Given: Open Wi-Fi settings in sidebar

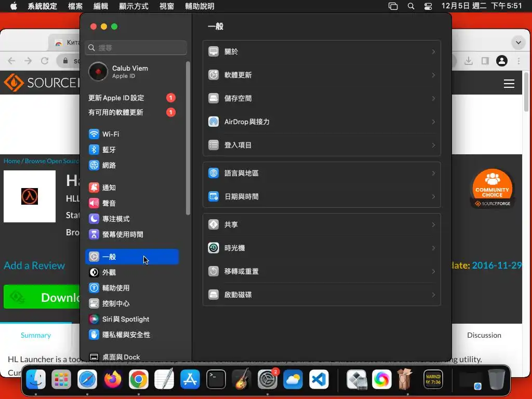Looking at the screenshot, I should point(131,134).
